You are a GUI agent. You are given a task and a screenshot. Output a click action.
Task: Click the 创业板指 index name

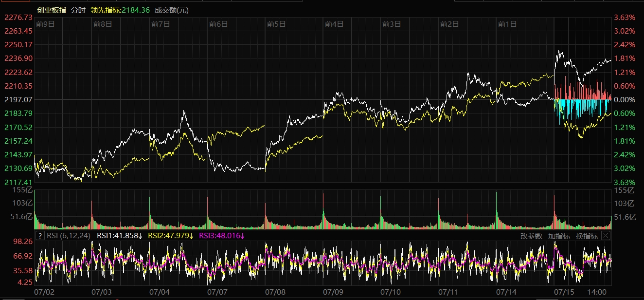point(52,10)
